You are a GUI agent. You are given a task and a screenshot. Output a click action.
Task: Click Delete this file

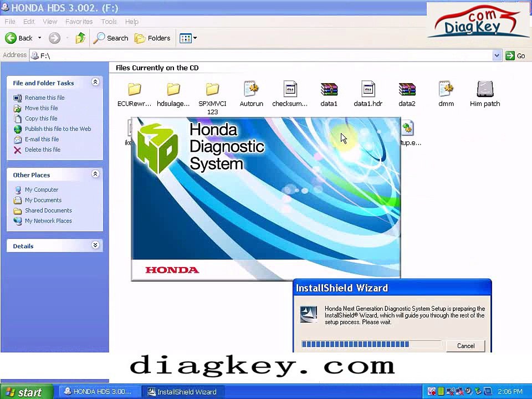43,150
